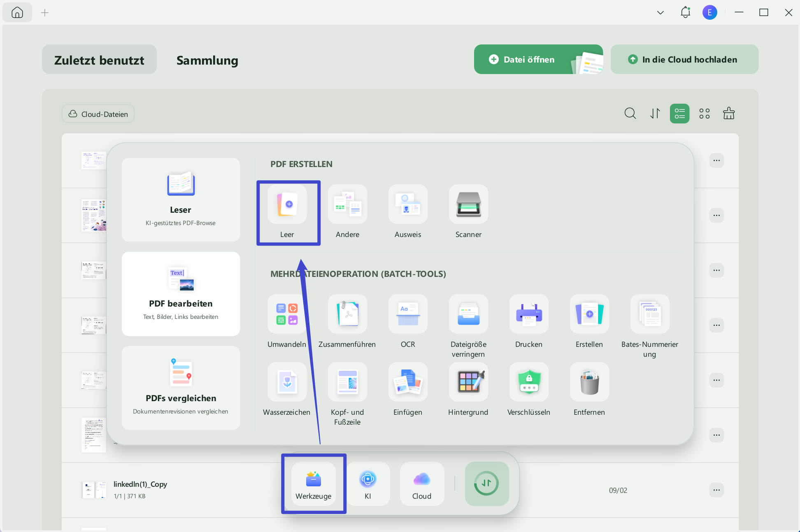800x532 pixels.
Task: Open the second file's colorful thumbnail
Action: [x=94, y=215]
